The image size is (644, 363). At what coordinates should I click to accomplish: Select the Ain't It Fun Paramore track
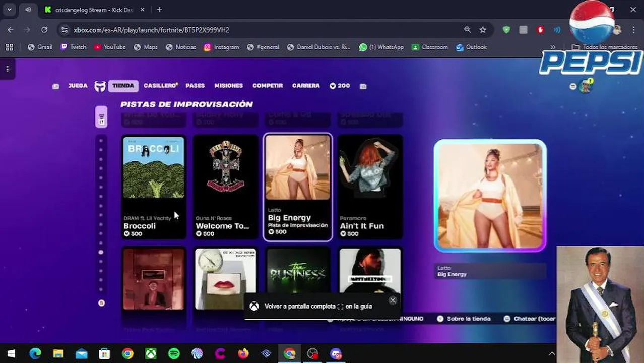[370, 187]
